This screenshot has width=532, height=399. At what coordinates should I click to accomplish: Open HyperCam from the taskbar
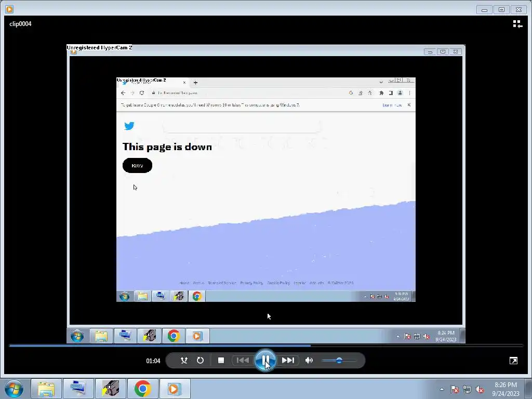[x=110, y=389]
